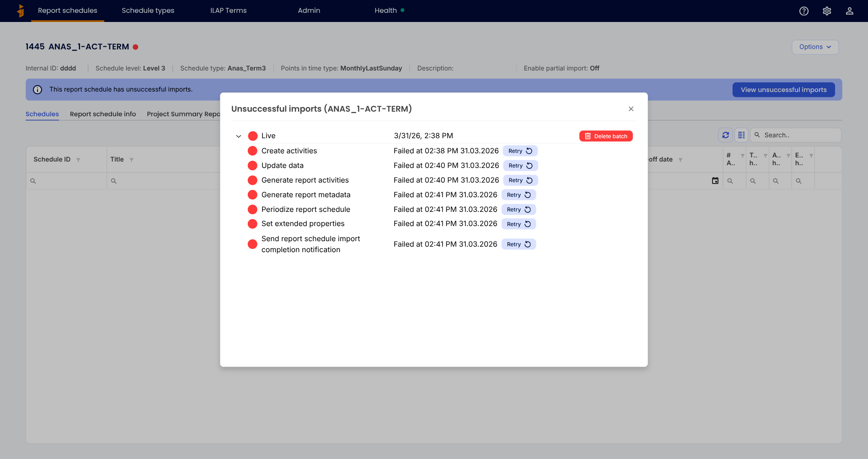Click red status dot for Generate report activities
Viewport: 868px width, 459px height.
[x=252, y=180]
